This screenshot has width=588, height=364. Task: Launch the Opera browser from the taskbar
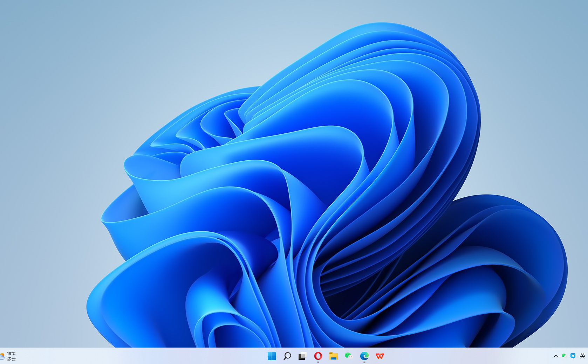click(x=318, y=356)
